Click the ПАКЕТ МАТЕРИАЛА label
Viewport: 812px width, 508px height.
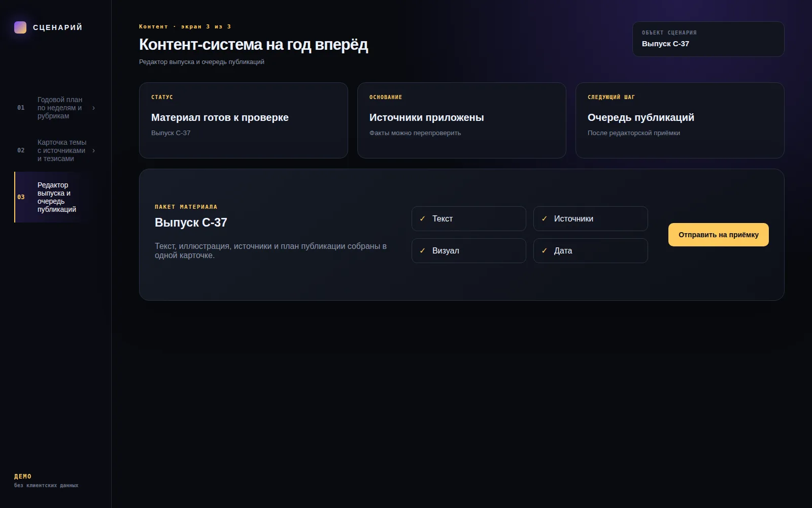pos(186,207)
